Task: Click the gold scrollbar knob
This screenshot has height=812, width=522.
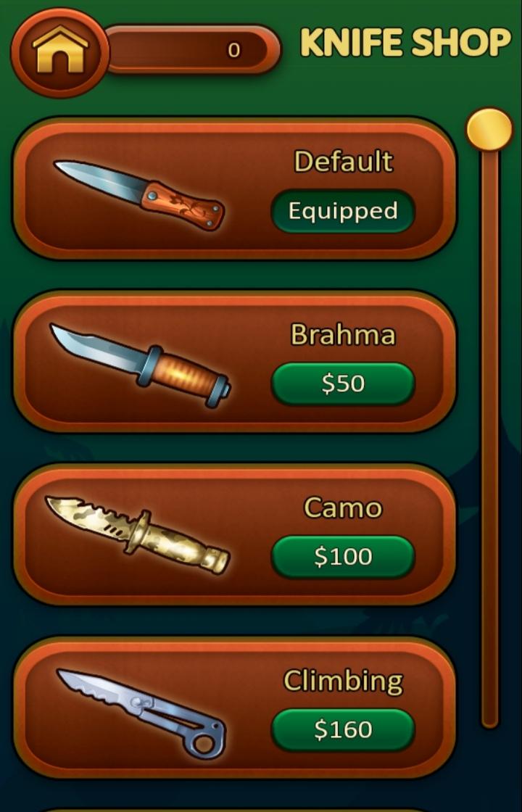Action: coord(489,130)
